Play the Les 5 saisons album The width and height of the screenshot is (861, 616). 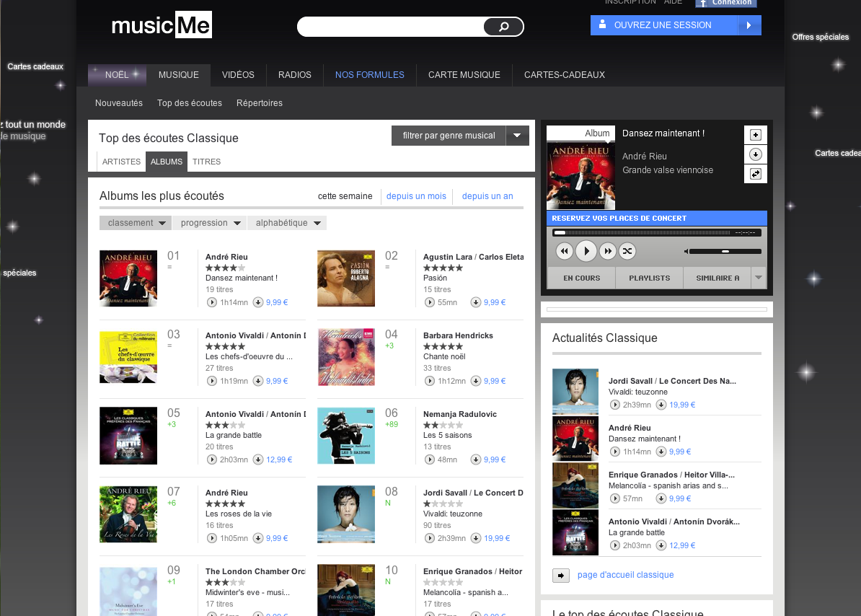pos(429,459)
